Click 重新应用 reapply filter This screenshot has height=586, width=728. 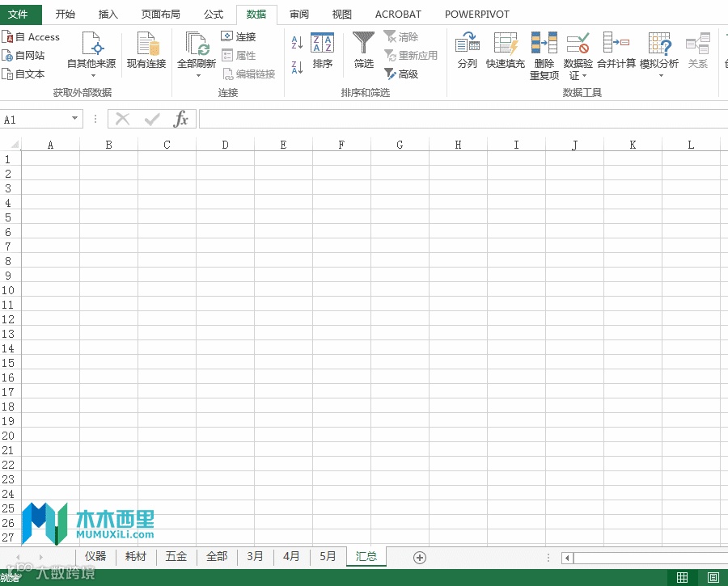(411, 55)
